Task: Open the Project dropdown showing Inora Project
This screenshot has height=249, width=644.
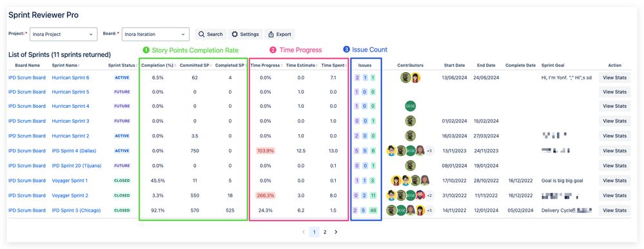Action: click(63, 35)
